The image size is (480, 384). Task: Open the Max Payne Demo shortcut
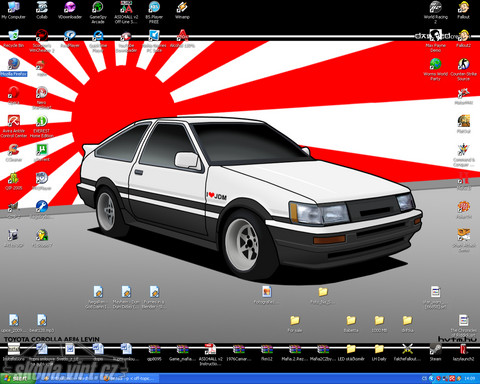435,41
